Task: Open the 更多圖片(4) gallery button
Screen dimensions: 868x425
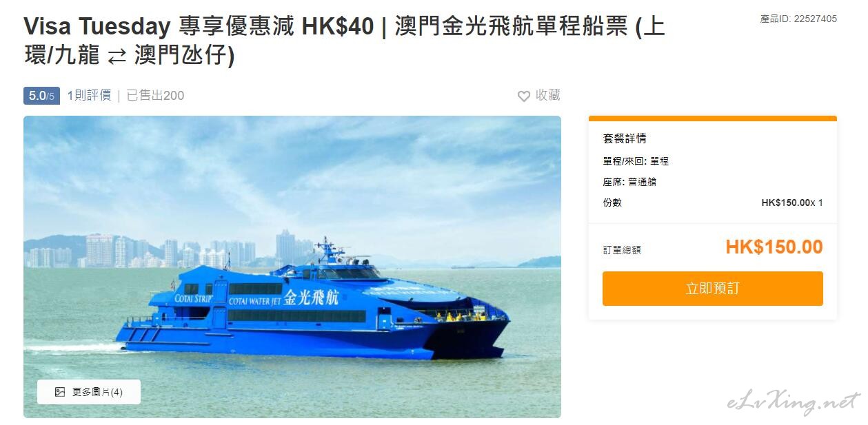Action: point(89,392)
